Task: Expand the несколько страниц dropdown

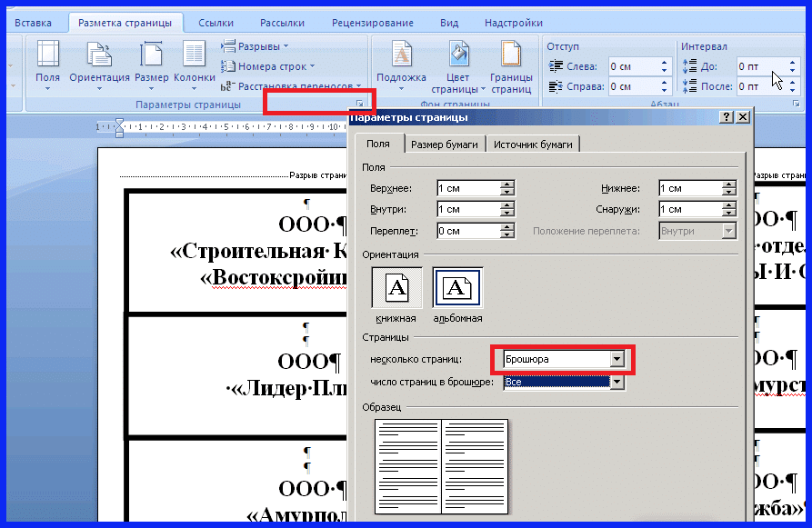Action: (x=617, y=359)
